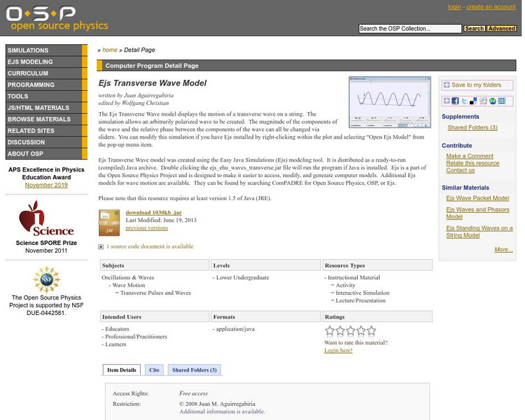
Task: Open JS/HTML Materials
Action: (x=46, y=108)
